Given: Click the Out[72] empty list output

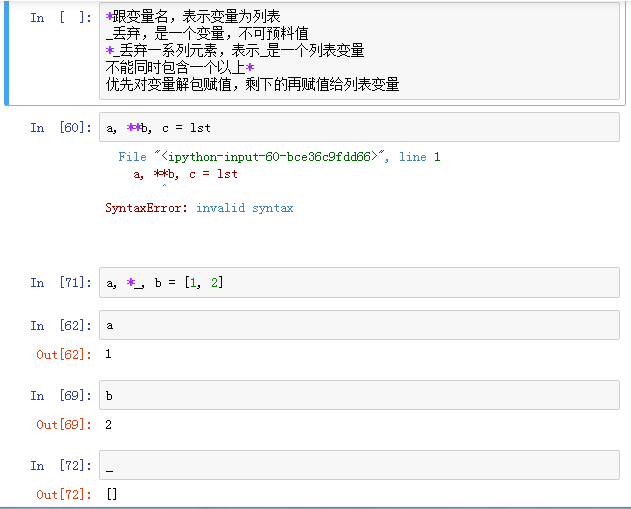Looking at the screenshot, I should coord(112,494).
